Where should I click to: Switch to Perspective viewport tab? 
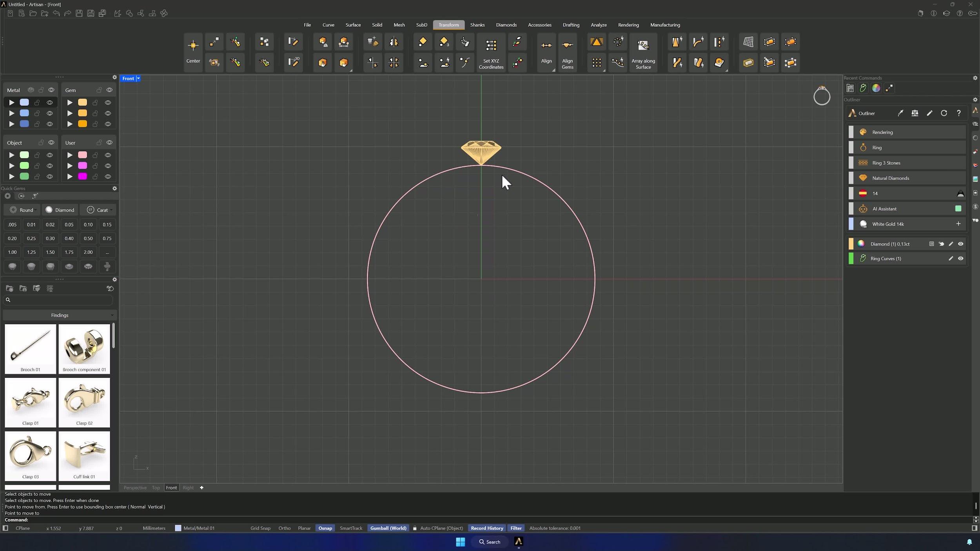pyautogui.click(x=135, y=488)
